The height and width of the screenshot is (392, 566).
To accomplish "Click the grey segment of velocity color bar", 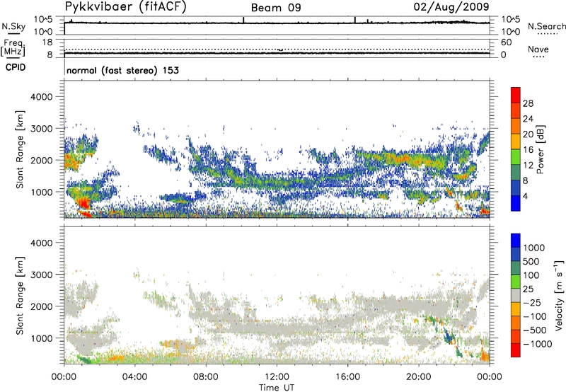I will (516, 295).
